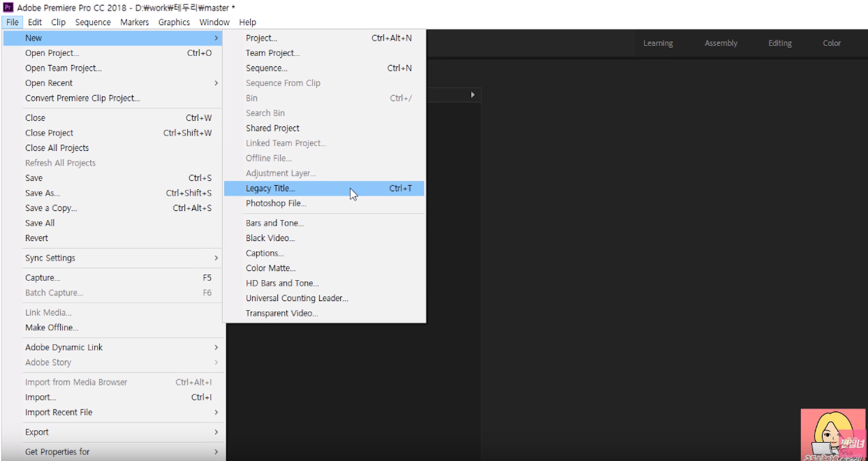This screenshot has width=868, height=461.
Task: Choose Open Team Project...
Action: pyautogui.click(x=112, y=68)
